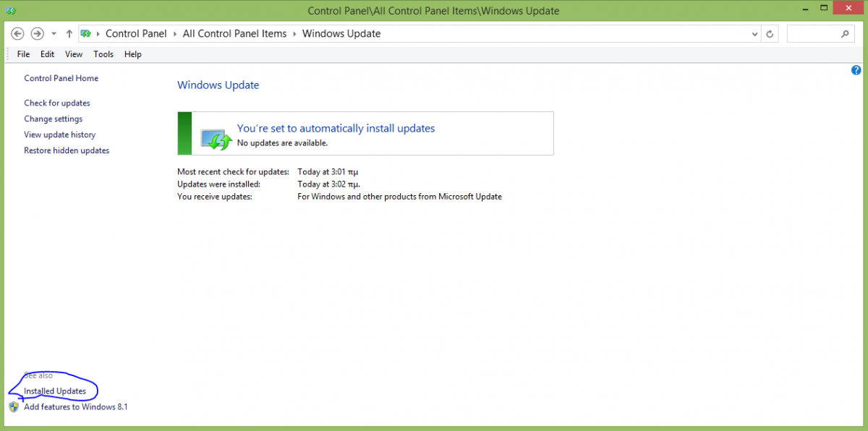
Task: Click 'No updates are available.' text
Action: [x=282, y=143]
